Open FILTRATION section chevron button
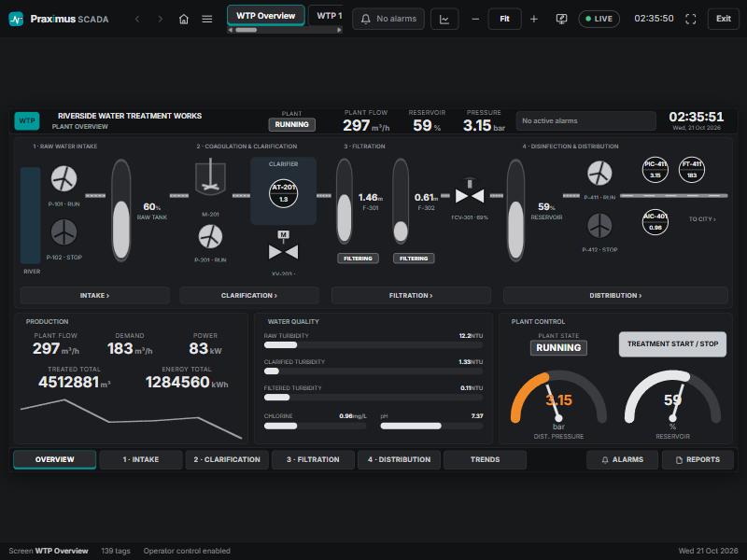 point(411,295)
